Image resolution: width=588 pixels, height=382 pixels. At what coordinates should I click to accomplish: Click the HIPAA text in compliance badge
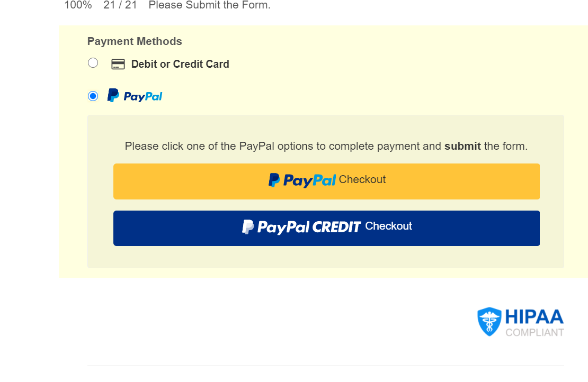point(534,317)
